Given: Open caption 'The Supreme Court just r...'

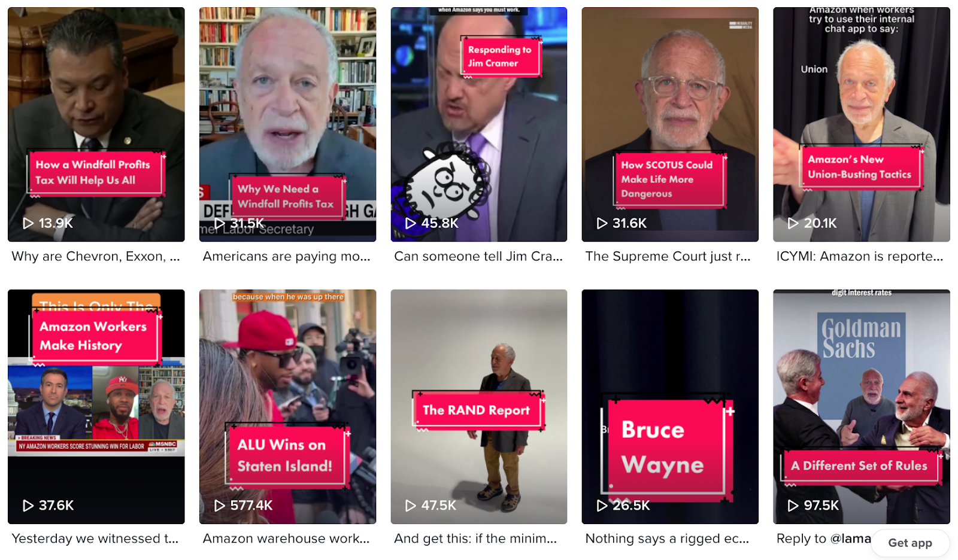Looking at the screenshot, I should 668,256.
